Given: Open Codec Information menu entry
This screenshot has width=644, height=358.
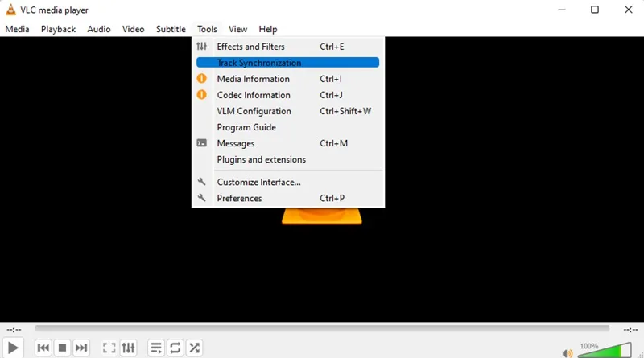Looking at the screenshot, I should [287, 95].
